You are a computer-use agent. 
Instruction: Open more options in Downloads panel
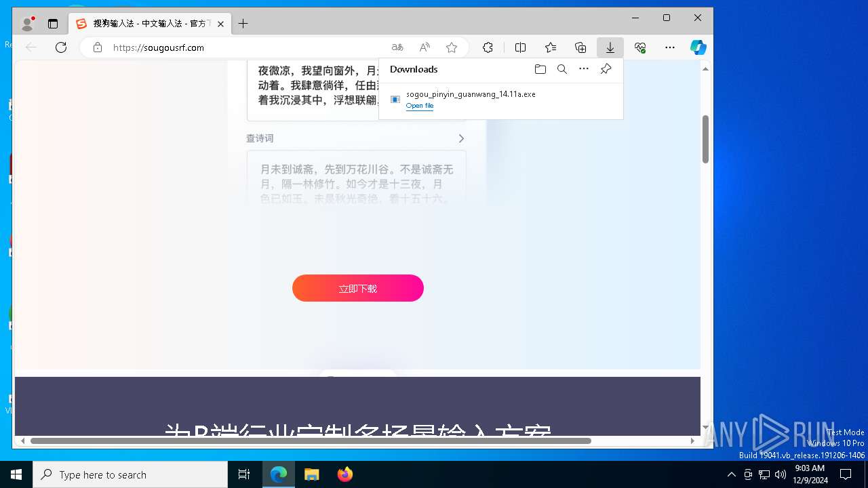584,69
